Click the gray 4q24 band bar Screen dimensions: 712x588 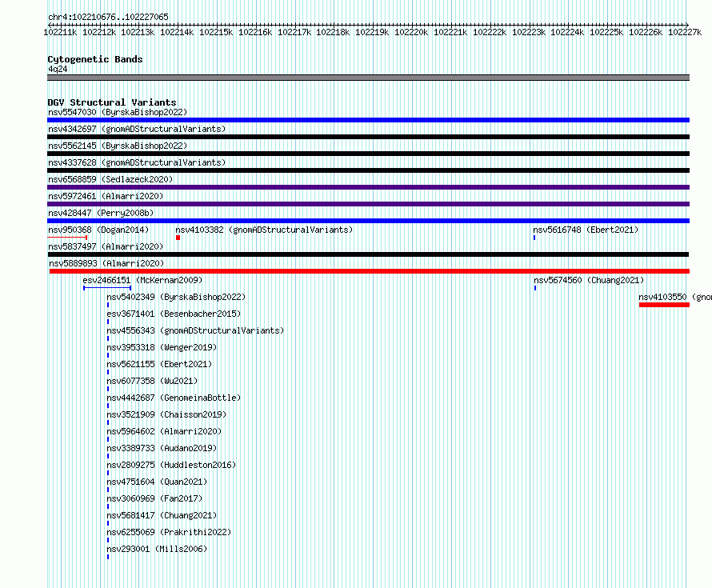[x=368, y=78]
